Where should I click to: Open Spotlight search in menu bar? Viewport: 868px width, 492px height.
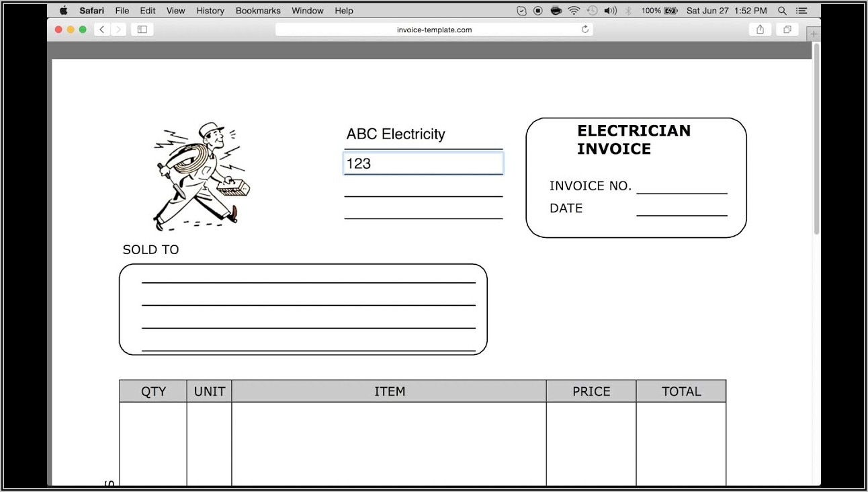point(782,11)
